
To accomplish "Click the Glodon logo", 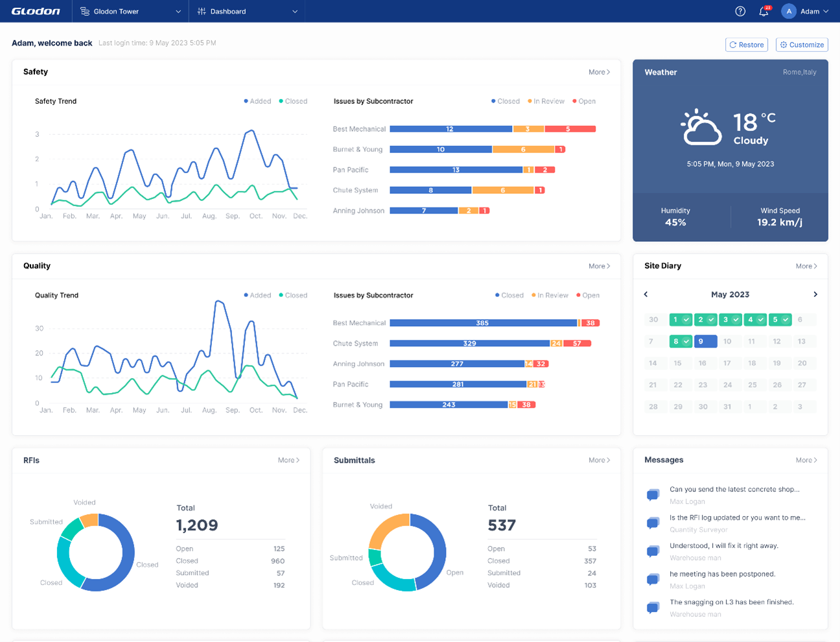I will pyautogui.click(x=35, y=10).
